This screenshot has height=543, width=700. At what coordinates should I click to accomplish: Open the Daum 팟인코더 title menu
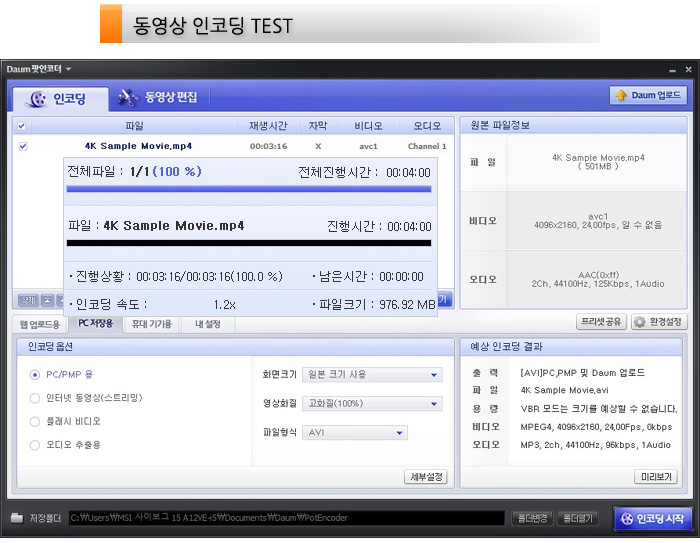tap(39, 69)
